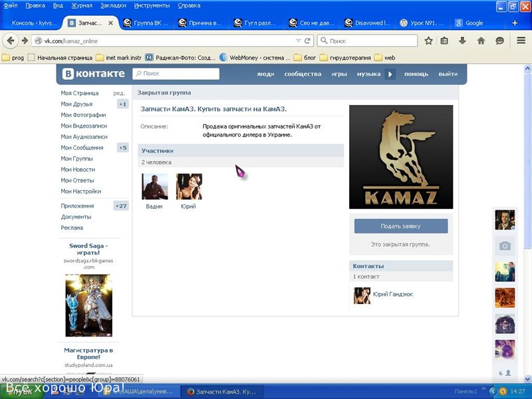Bookmark this page with the star icon
This screenshot has width=532, height=399.
[428, 41]
